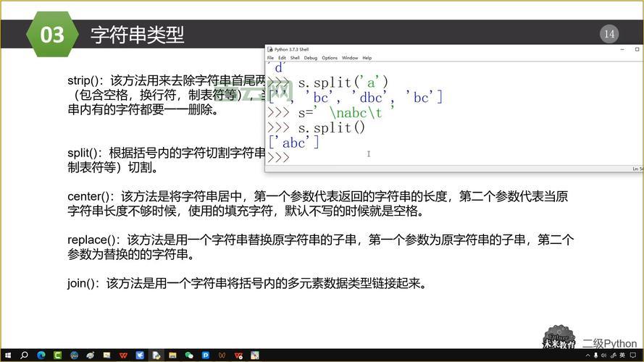Screen dimensions: 644x362
Task: Open the blue P app on taskbar
Action: [206, 355]
